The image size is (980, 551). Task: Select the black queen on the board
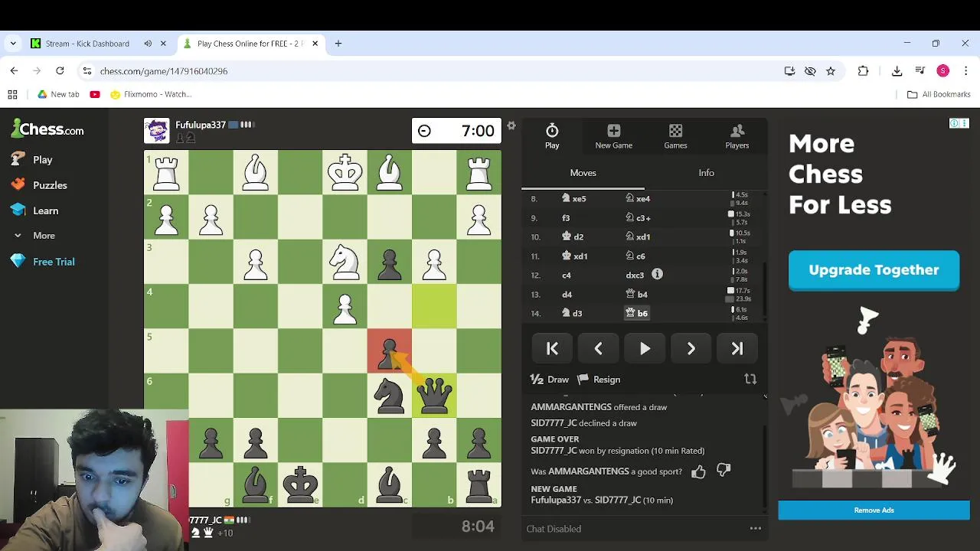coord(434,396)
